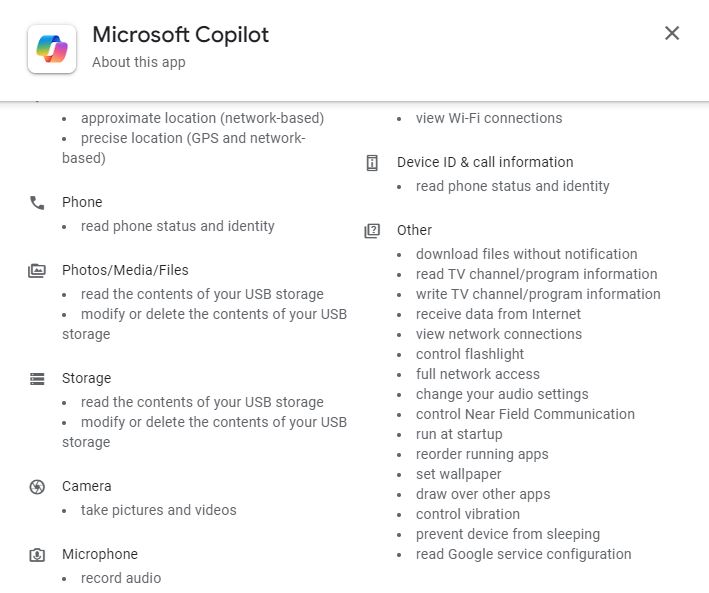Click the Camera section heading

coord(86,486)
